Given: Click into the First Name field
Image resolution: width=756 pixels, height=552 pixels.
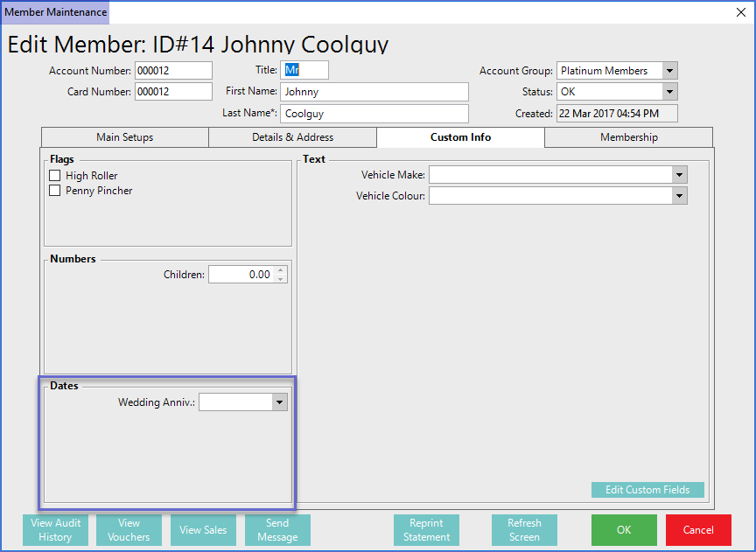Looking at the screenshot, I should (x=374, y=92).
